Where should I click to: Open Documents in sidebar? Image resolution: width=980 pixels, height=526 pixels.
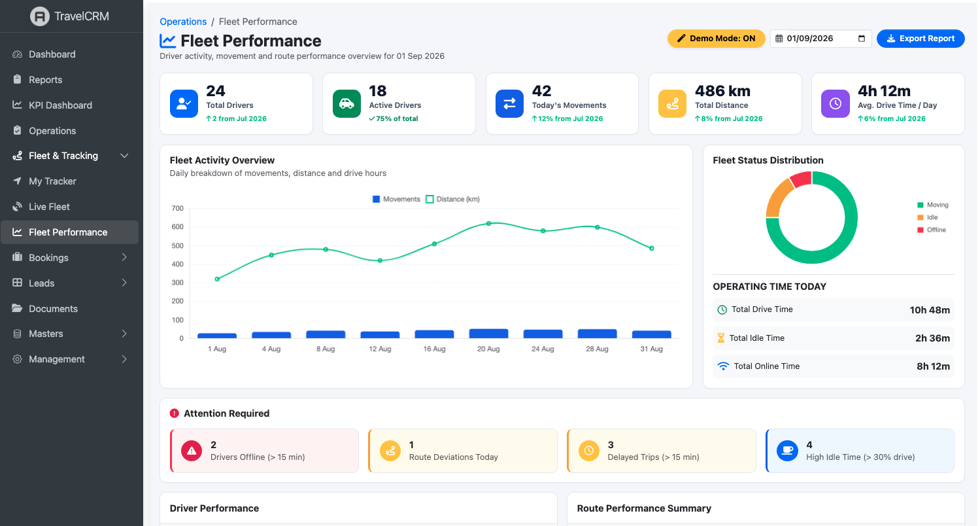[x=69, y=308]
